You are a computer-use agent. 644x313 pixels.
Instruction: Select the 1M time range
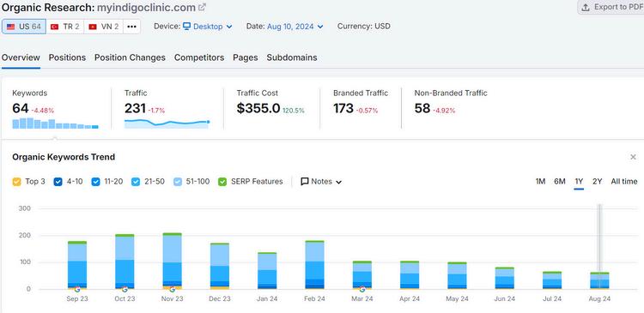click(x=540, y=181)
